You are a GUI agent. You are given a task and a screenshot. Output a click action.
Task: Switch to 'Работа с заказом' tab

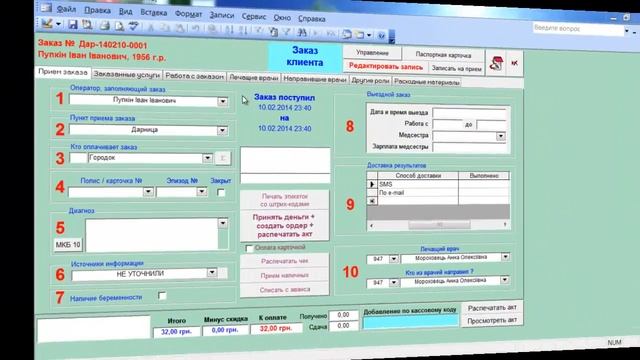pos(194,76)
